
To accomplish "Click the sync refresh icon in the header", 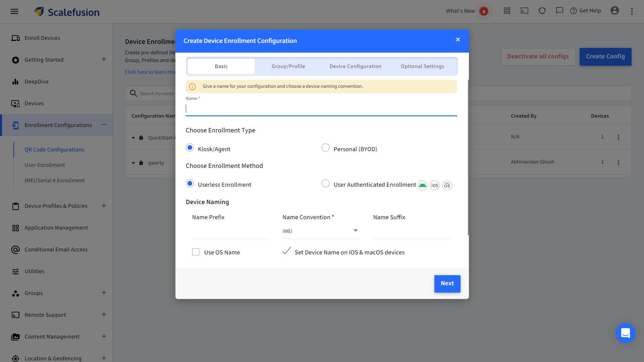I will 542,10.
